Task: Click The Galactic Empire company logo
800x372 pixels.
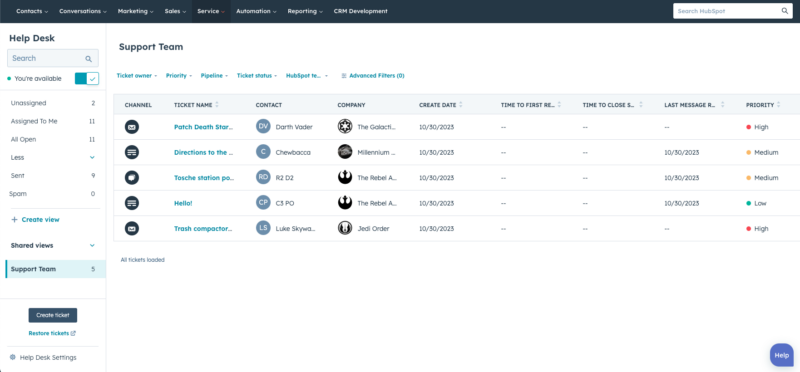Action: click(x=345, y=127)
